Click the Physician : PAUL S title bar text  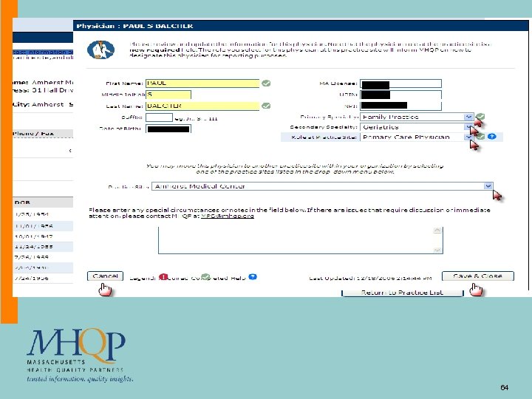(x=134, y=26)
